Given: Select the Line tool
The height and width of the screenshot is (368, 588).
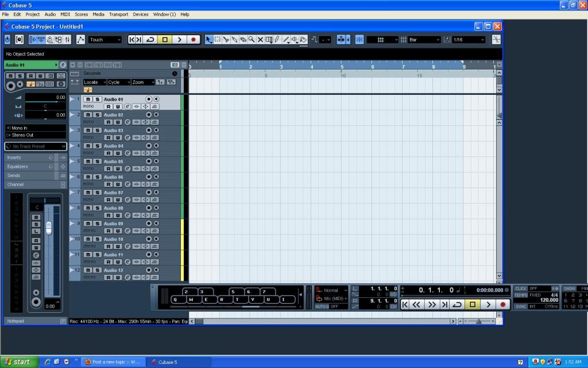Looking at the screenshot, I should pyautogui.click(x=287, y=40).
